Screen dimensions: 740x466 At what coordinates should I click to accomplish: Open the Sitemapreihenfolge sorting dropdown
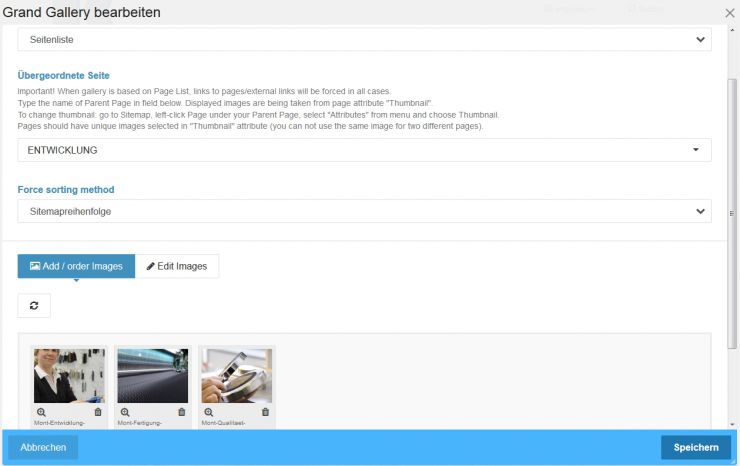(x=364, y=211)
